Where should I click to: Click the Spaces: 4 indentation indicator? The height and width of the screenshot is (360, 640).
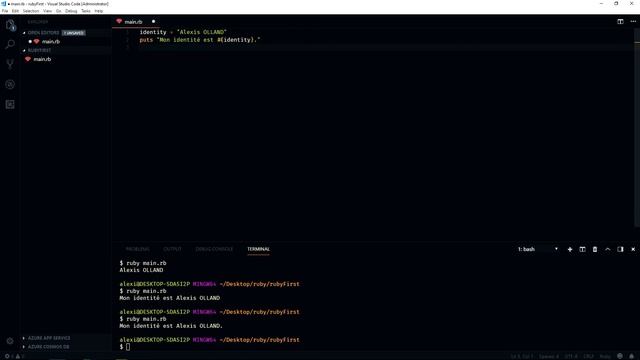click(x=549, y=356)
